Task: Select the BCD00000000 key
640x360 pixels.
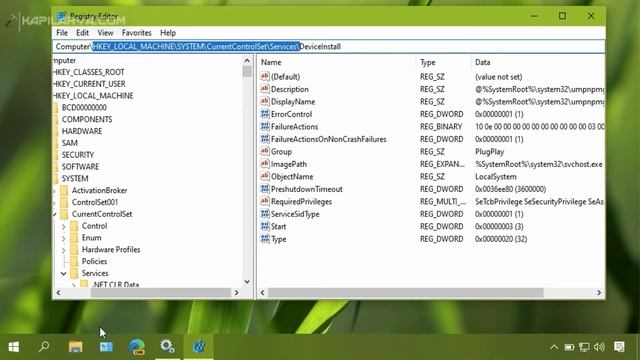Action: 84,108
